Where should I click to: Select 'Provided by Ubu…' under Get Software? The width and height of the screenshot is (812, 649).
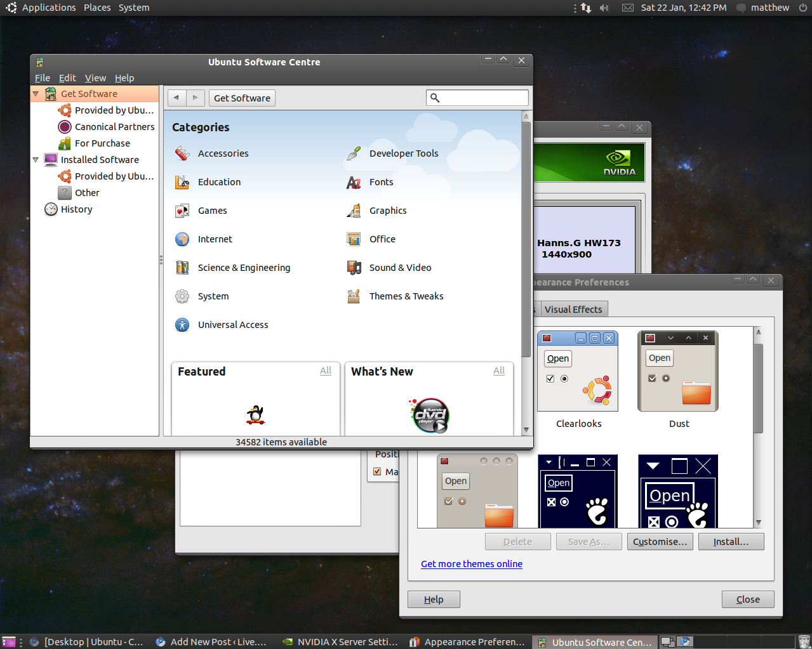(x=106, y=110)
